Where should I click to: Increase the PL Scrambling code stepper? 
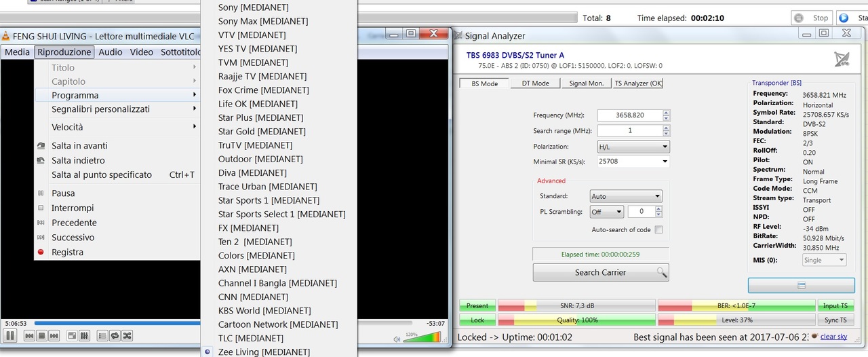[658, 209]
